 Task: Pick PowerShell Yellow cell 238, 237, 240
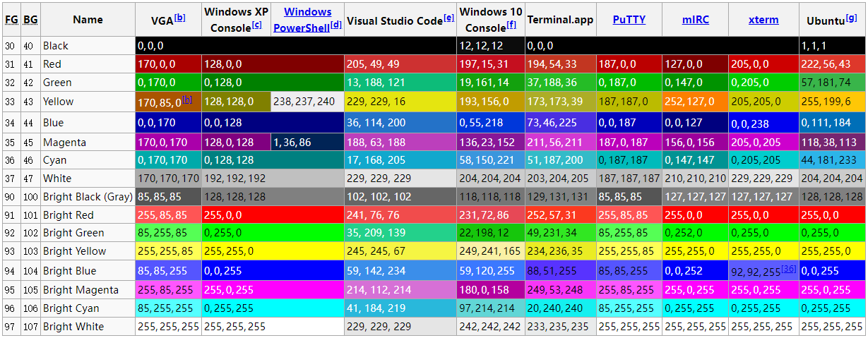pyautogui.click(x=308, y=102)
